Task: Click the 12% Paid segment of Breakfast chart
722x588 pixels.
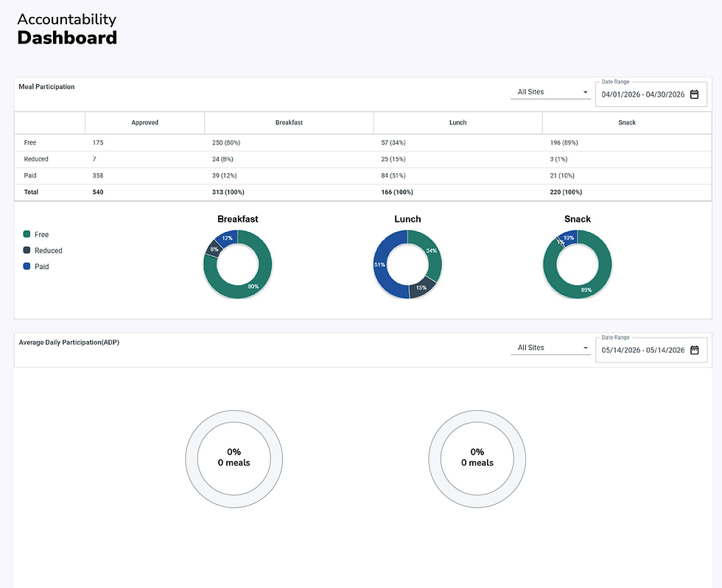Action: tap(228, 237)
